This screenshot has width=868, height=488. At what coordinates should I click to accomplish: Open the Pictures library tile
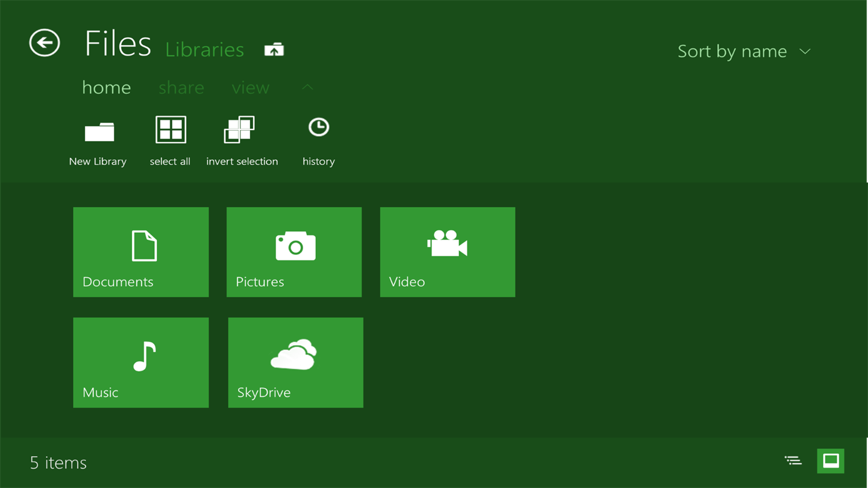click(x=294, y=252)
